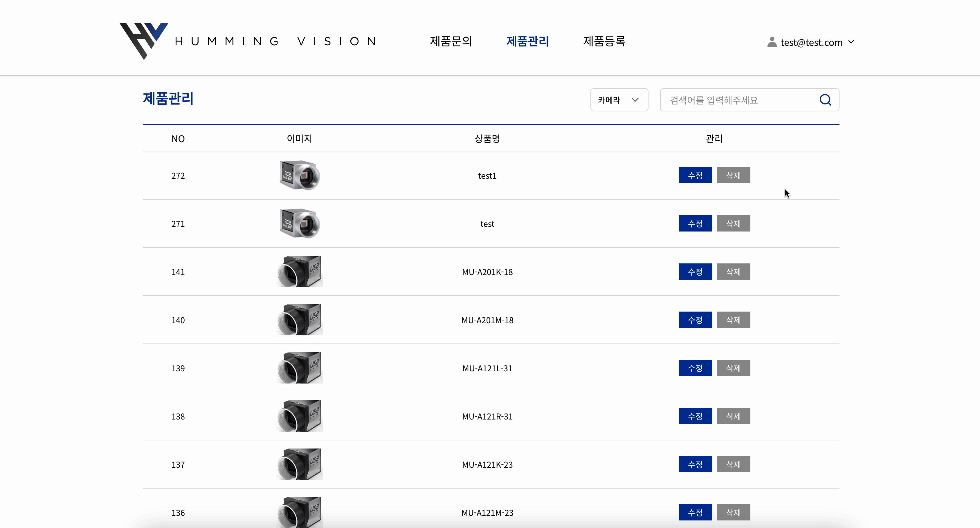Click the user profile icon near test@test.com
980x528 pixels.
[x=772, y=42]
